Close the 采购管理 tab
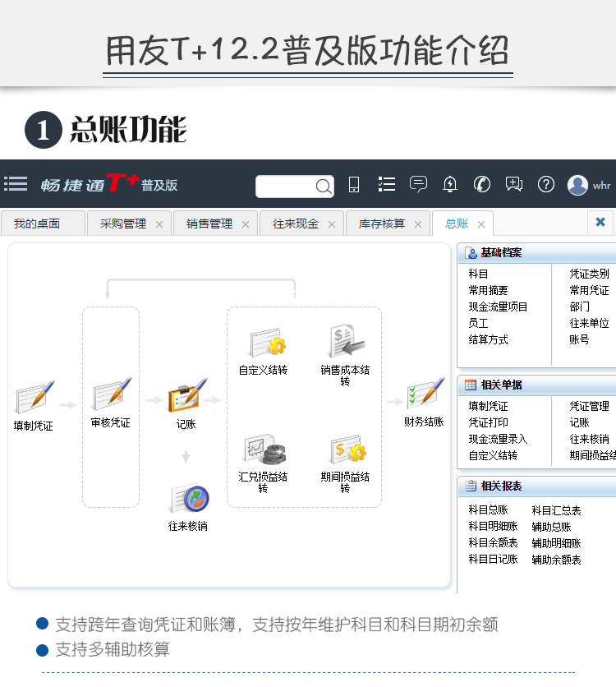Image resolution: width=616 pixels, height=687 pixels. click(159, 224)
